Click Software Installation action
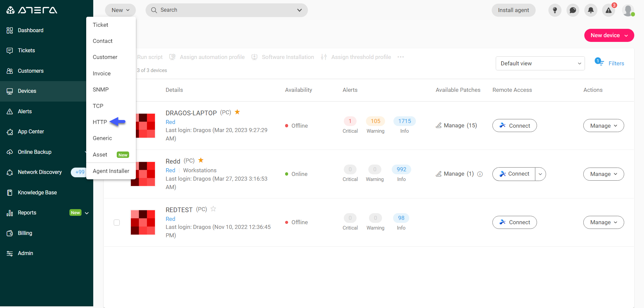Screen dimensions: 644x308 (x=283, y=57)
